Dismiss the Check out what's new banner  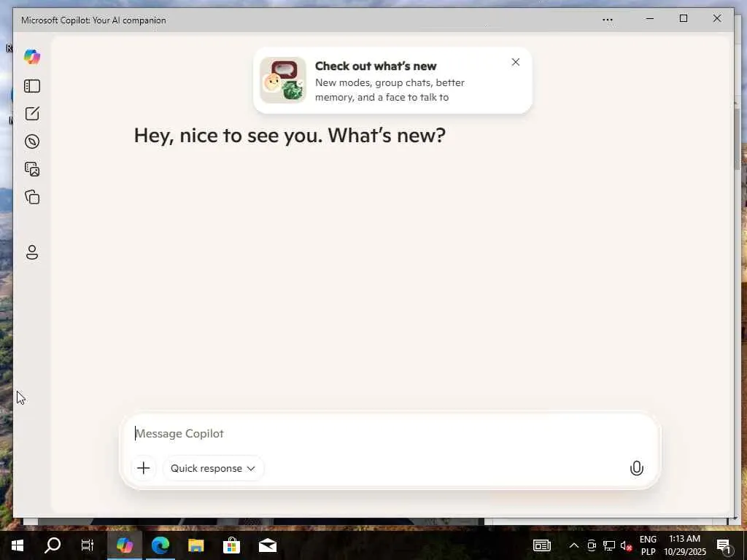point(516,62)
